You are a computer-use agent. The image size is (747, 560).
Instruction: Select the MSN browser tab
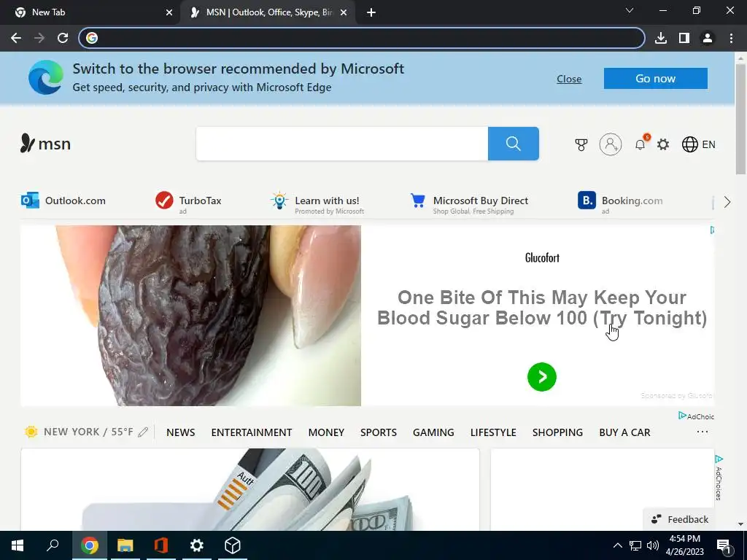coord(269,13)
